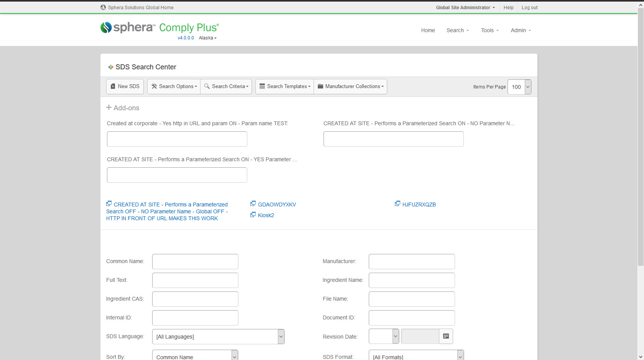This screenshot has width=644, height=360.
Task: Click the Sphera Comply Plus logo
Action: 159,27
